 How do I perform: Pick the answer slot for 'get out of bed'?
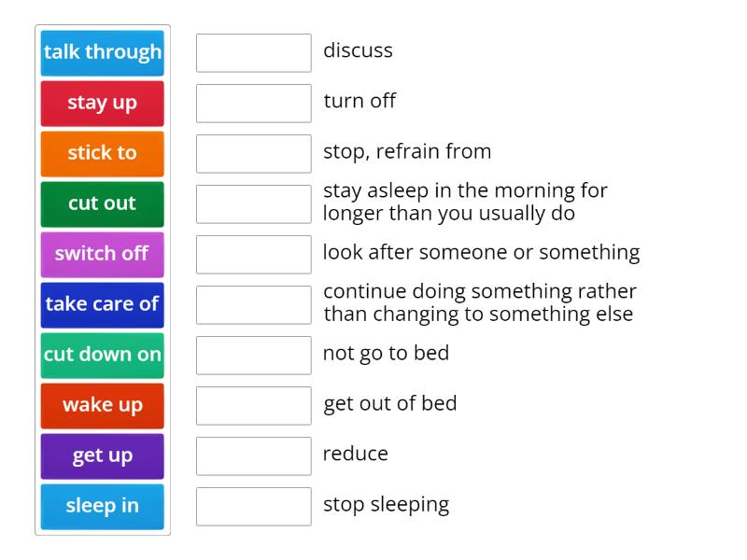tap(254, 405)
